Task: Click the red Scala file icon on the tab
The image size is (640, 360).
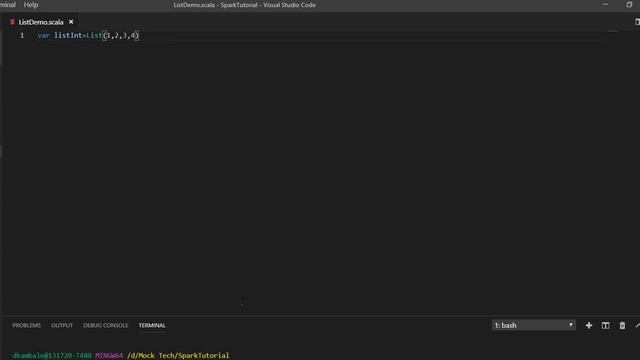Action: pyautogui.click(x=12, y=22)
